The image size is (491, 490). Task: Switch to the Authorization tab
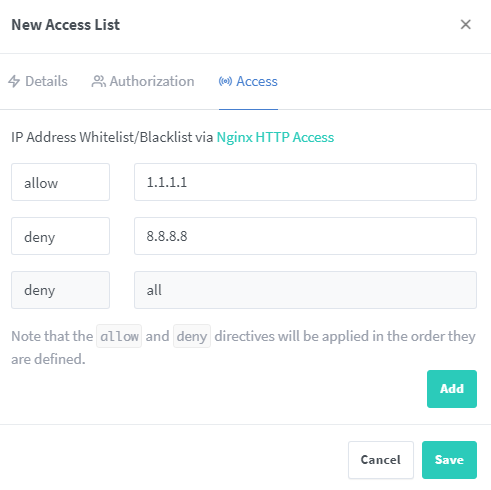pyautogui.click(x=143, y=81)
